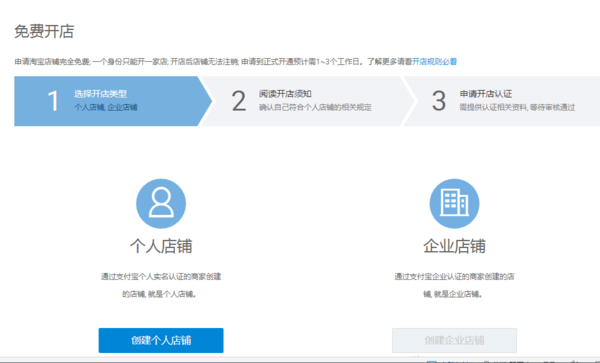Click the 创建个人店铺 button
This screenshot has width=600, height=363.
(161, 340)
